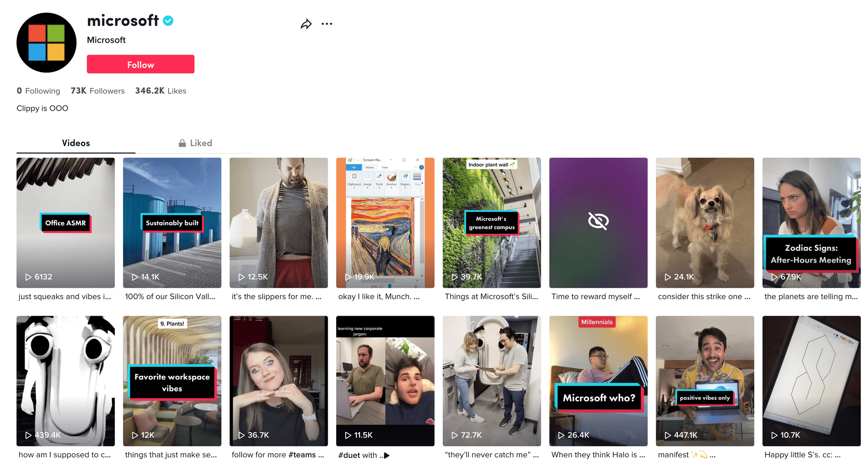Open the positive vibes only video

[704, 381]
